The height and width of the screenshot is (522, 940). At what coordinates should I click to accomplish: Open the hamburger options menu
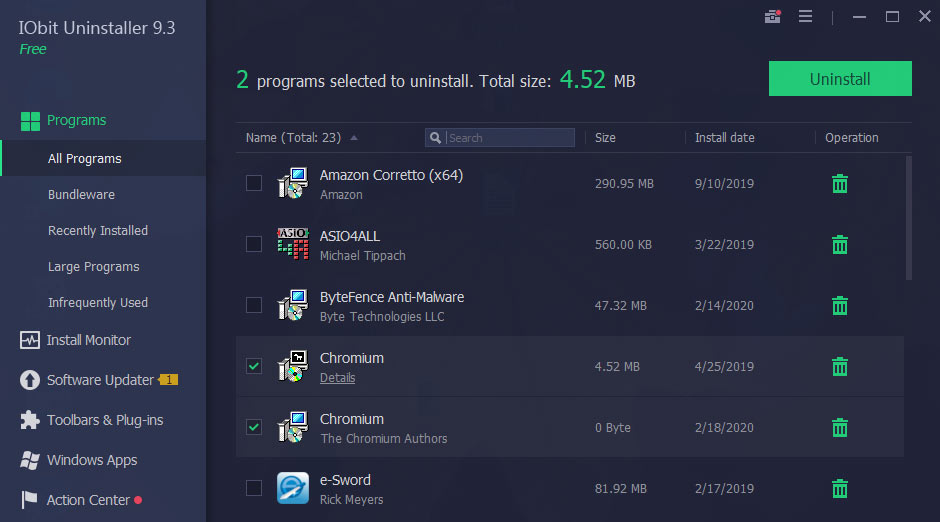[x=805, y=16]
